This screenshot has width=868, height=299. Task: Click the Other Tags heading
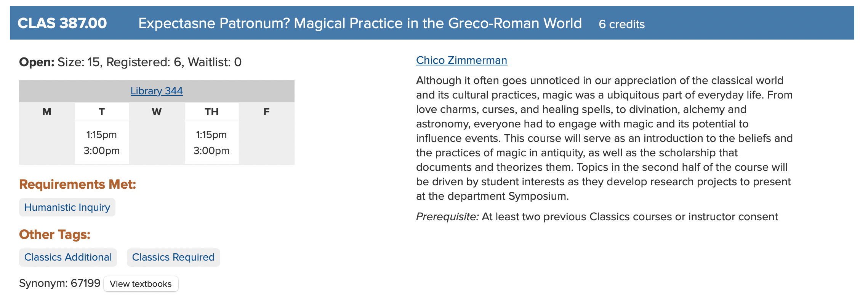coord(55,235)
